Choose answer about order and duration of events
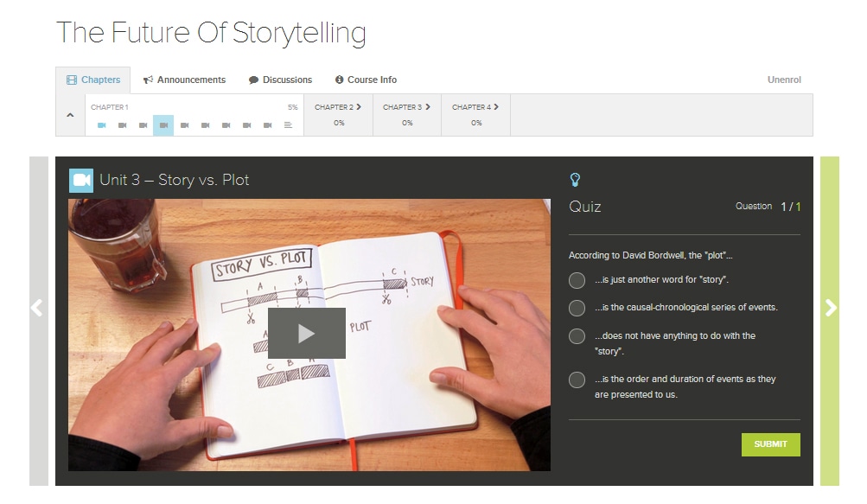 tap(576, 379)
